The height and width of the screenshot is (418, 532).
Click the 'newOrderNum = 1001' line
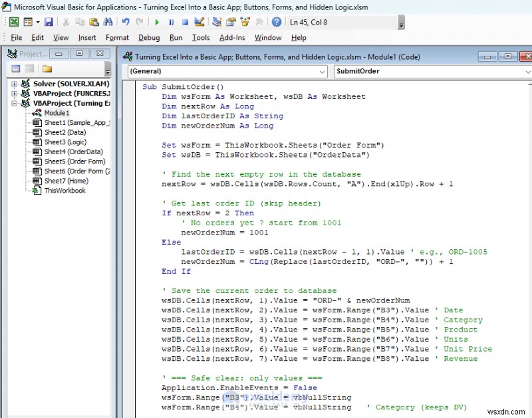225,233
